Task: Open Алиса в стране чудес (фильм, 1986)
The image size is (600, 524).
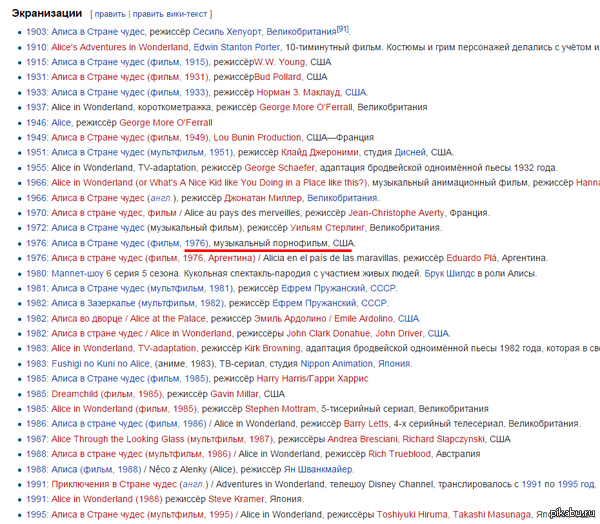Action: 129,424
